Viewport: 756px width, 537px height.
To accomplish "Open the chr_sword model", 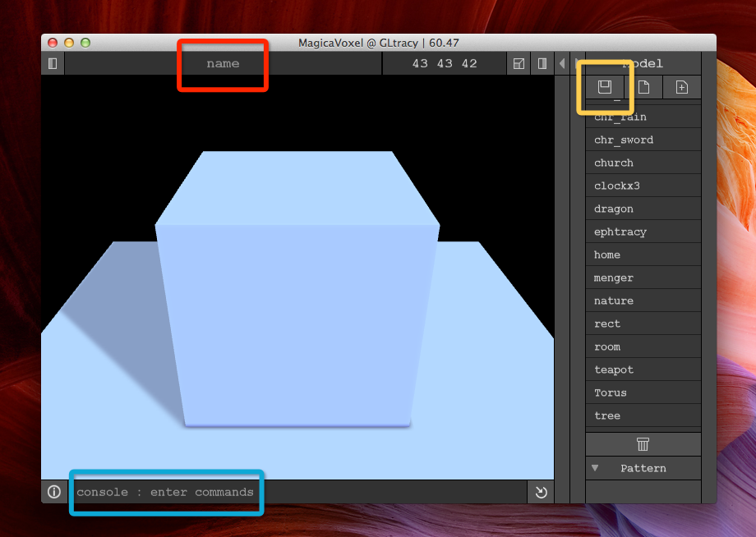I will pyautogui.click(x=643, y=140).
